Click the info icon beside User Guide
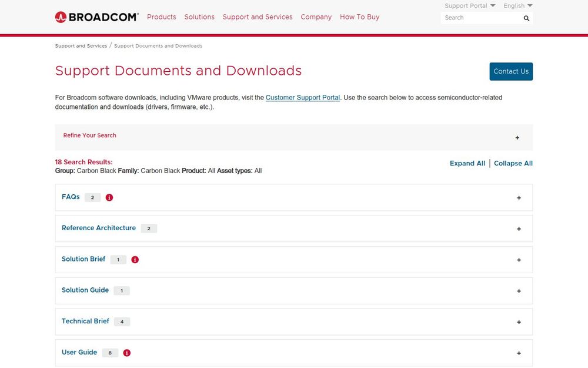This screenshot has height=368, width=588. (127, 353)
